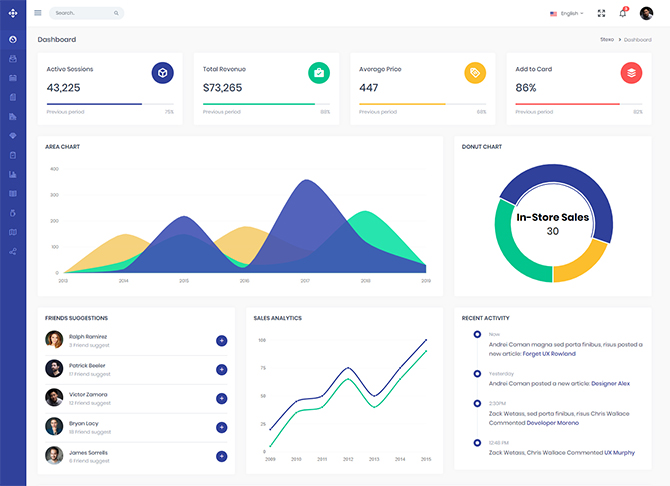The width and height of the screenshot is (670, 486).
Task: Expand the English language dropdown
Action: 567,13
